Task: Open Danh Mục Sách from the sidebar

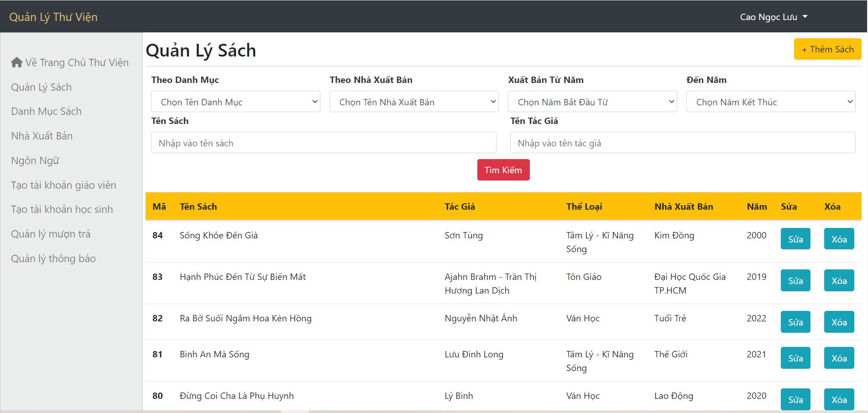Action: tap(46, 111)
